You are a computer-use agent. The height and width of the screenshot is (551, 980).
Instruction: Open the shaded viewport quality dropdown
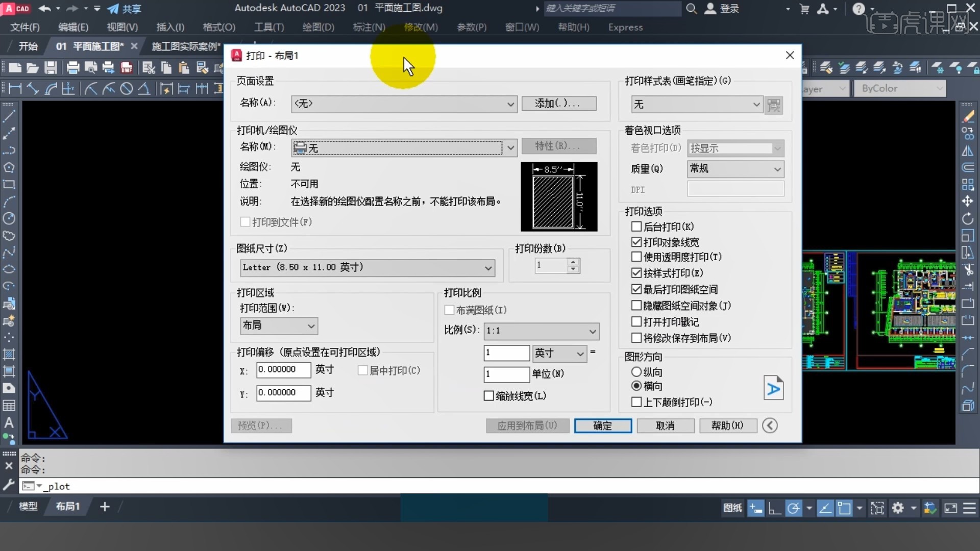pos(736,169)
